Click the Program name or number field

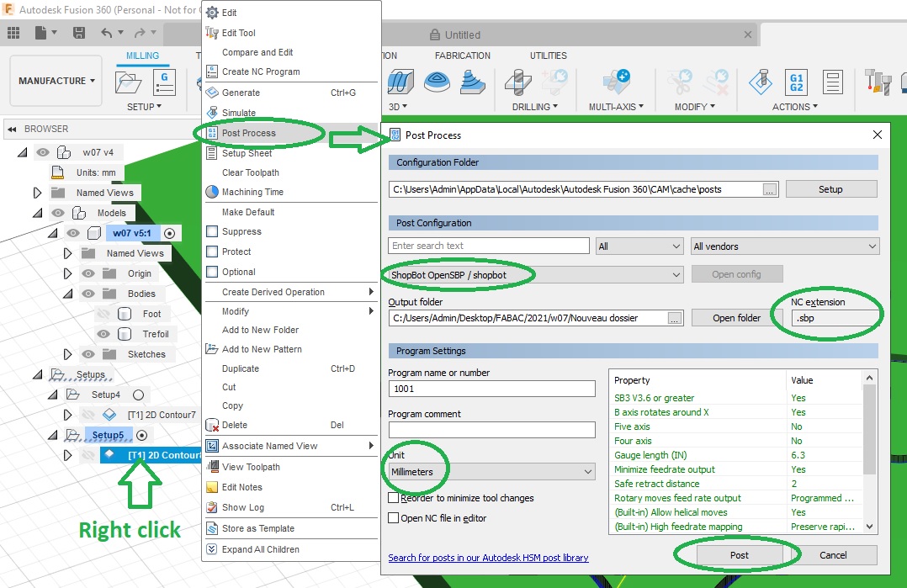pos(491,389)
